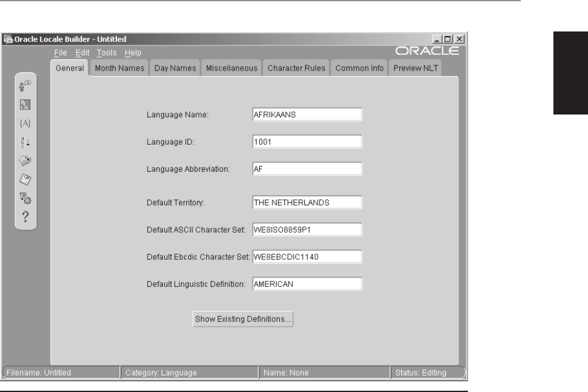Click the Open file folder icon
This screenshot has width=588, height=392.
point(25,161)
